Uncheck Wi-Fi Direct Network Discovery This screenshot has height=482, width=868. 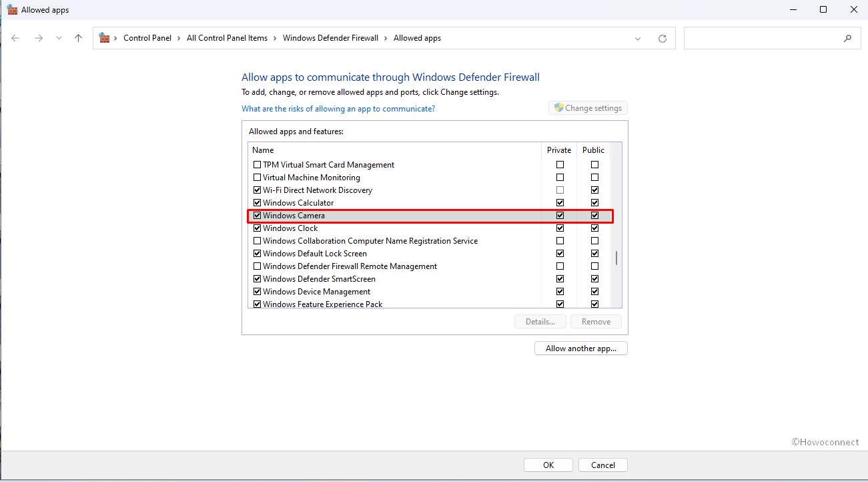[x=257, y=190]
